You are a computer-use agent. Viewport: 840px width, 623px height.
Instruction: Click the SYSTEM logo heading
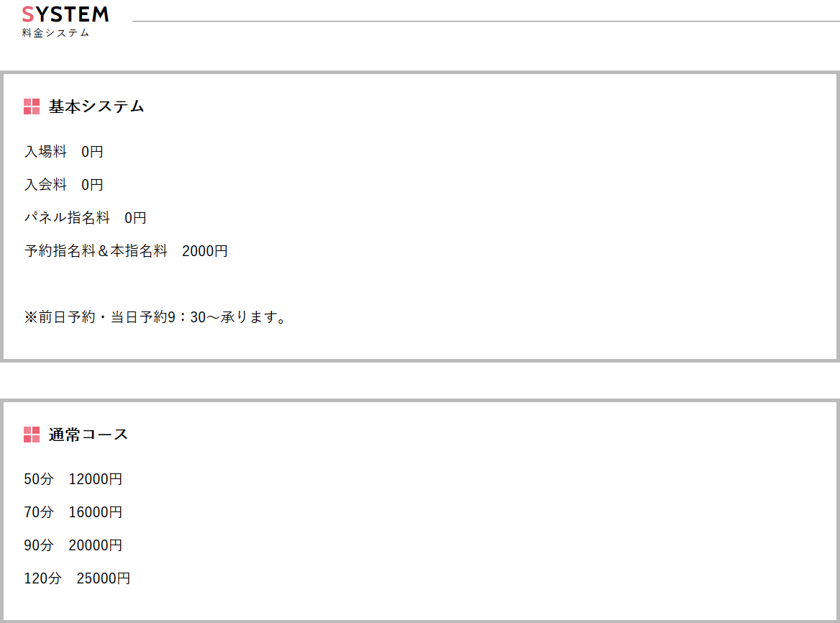tap(65, 14)
